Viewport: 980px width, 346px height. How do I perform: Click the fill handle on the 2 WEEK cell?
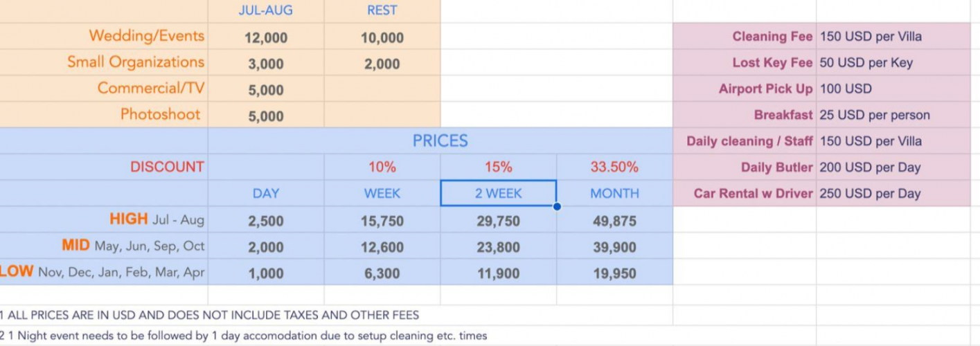557,206
